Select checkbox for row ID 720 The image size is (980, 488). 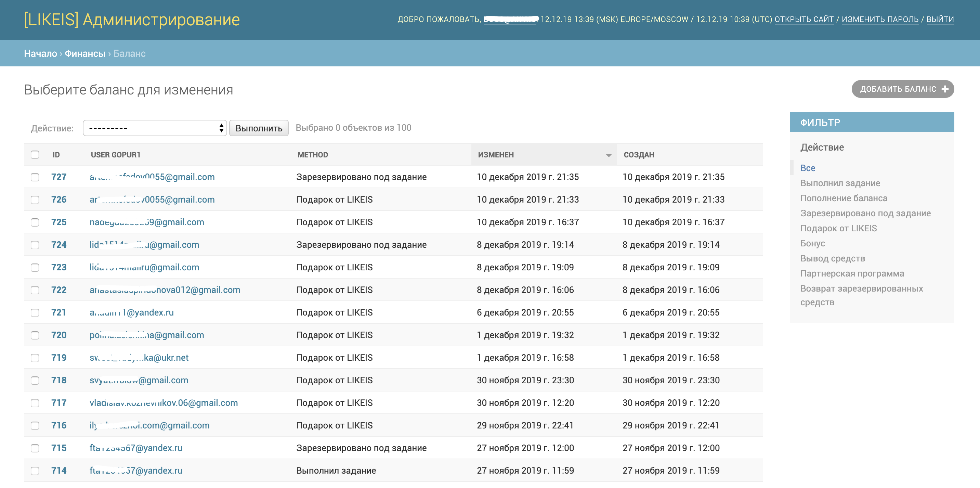(35, 335)
